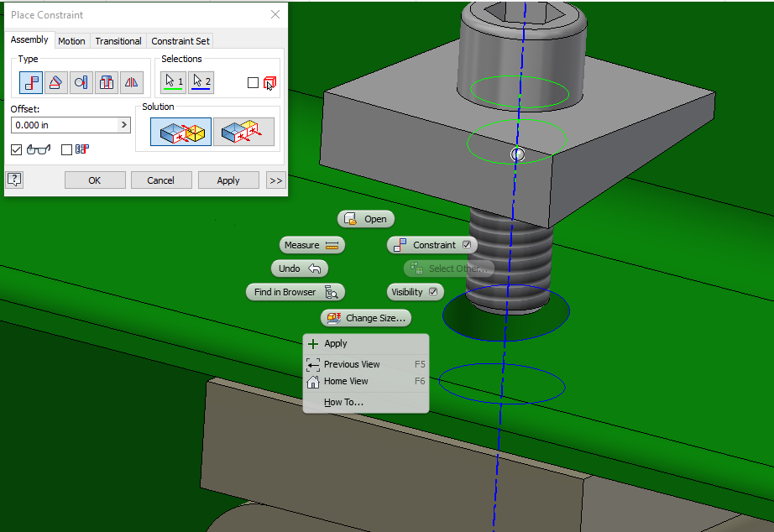Switch to the Motion tab

pyautogui.click(x=72, y=40)
